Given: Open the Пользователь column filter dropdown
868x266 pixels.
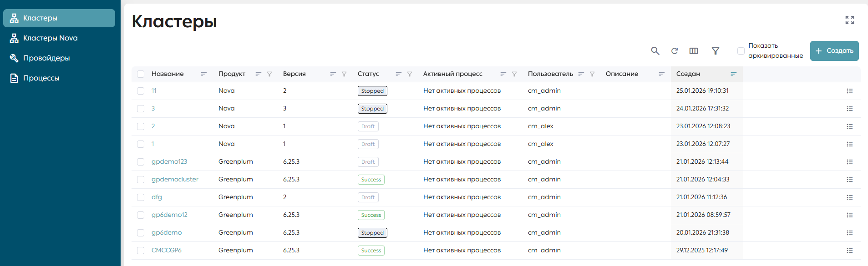Looking at the screenshot, I should click(592, 74).
